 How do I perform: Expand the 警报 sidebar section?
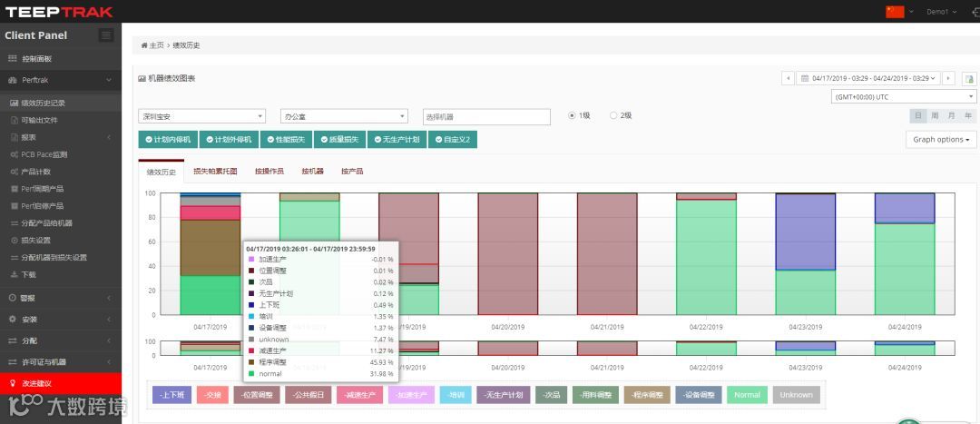[x=61, y=299]
